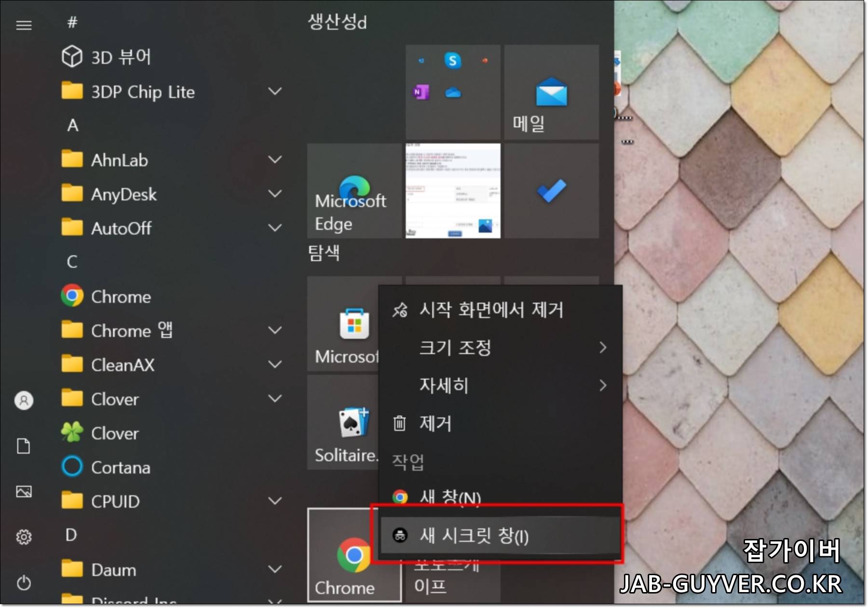Image resolution: width=868 pixels, height=608 pixels.
Task: Click the 생산성d group title
Action: tap(337, 22)
